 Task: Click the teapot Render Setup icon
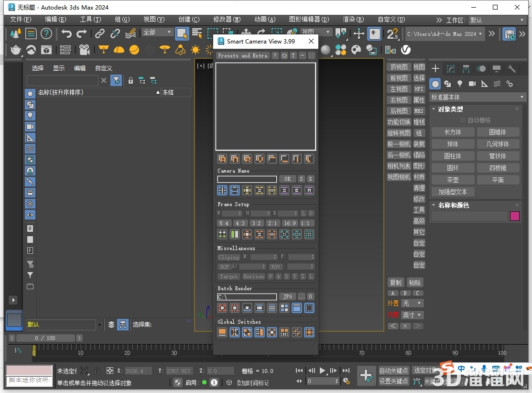pyautogui.click(x=15, y=49)
